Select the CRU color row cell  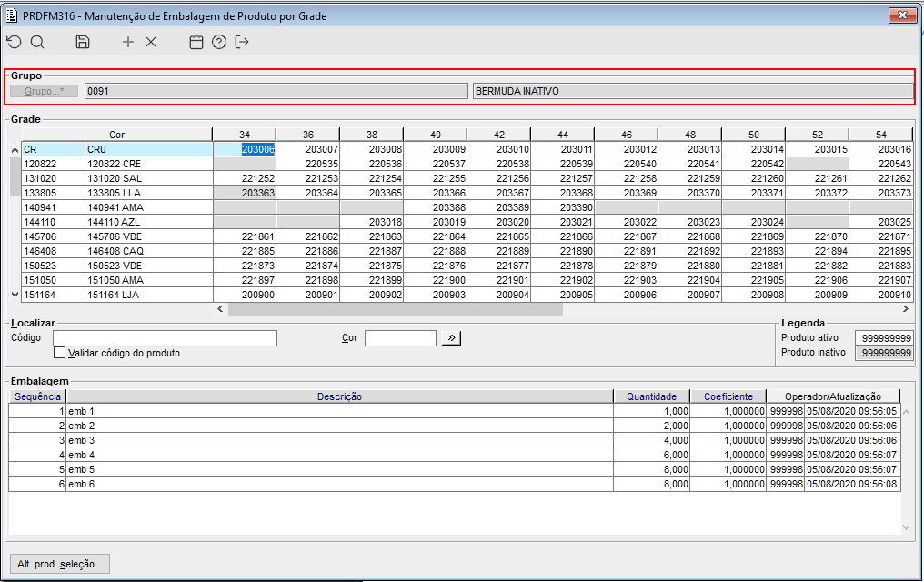(149, 149)
